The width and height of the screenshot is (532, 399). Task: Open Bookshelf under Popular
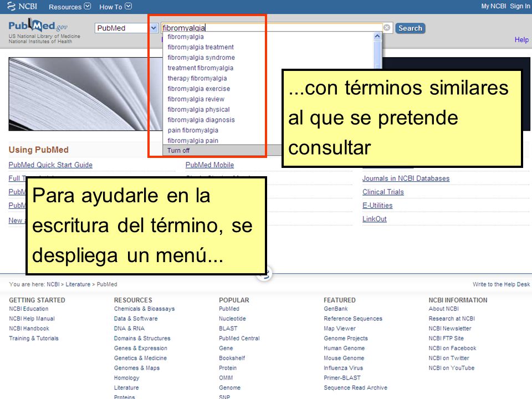coord(232,358)
